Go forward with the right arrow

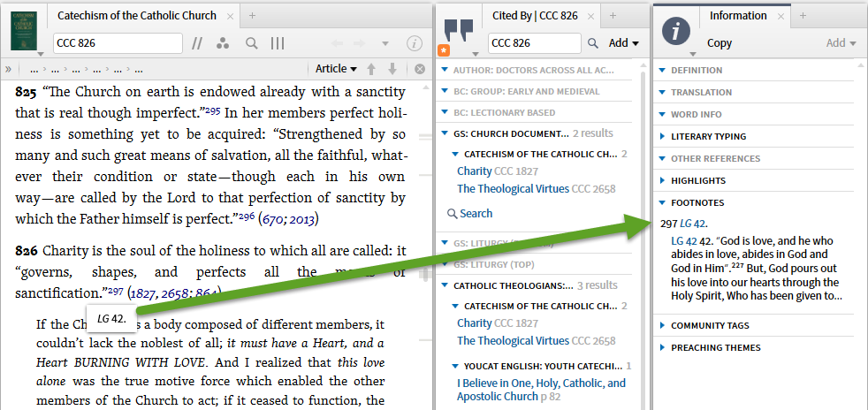[x=359, y=43]
